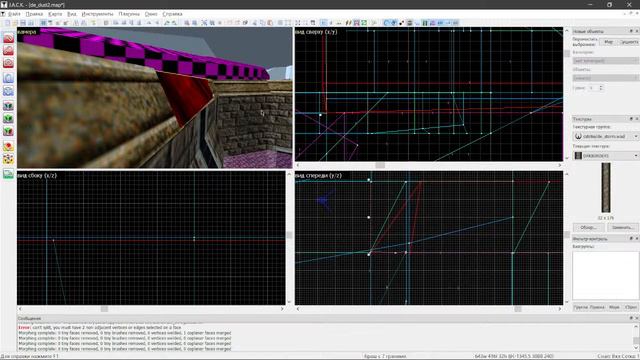Click the Open file toolbar icon
The image size is (640, 360).
coord(15,23)
